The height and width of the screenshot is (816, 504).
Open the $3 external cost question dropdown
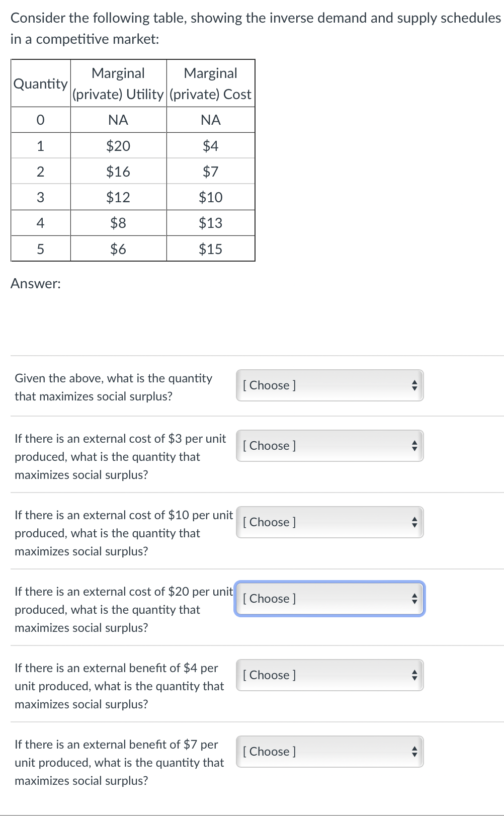tap(329, 446)
